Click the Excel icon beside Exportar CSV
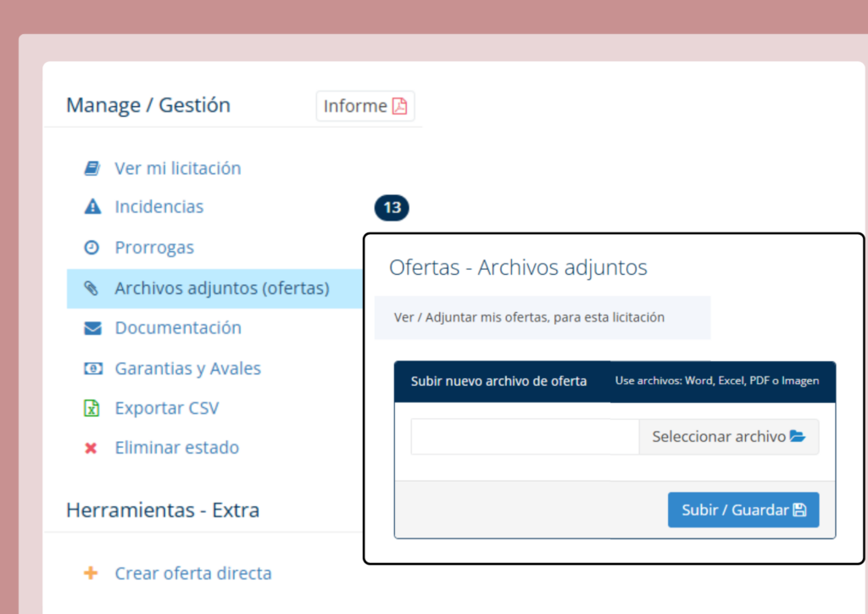Image resolution: width=868 pixels, height=614 pixels. [92, 408]
